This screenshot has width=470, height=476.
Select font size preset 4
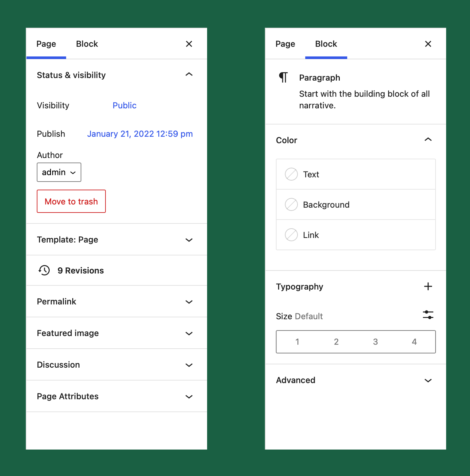[x=414, y=342]
